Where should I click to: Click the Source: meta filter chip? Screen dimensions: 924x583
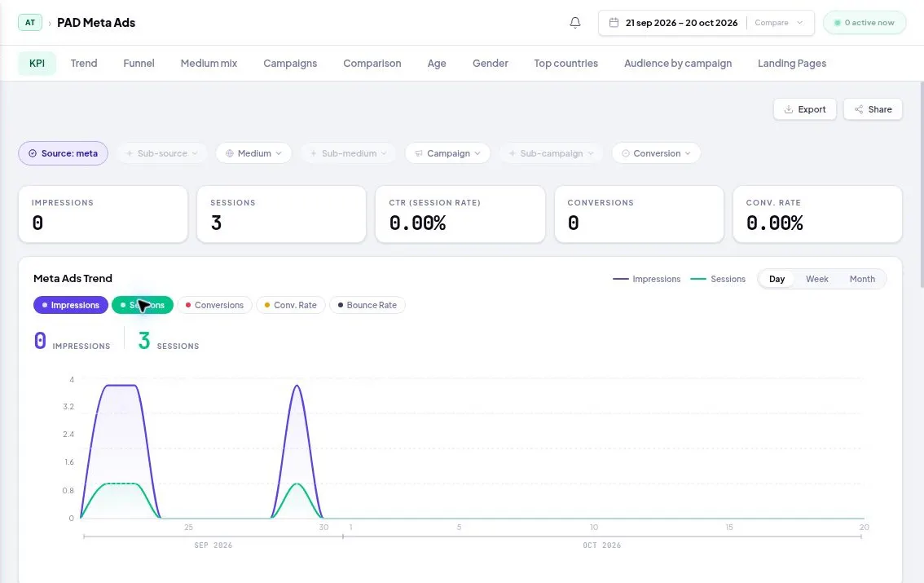pos(63,153)
